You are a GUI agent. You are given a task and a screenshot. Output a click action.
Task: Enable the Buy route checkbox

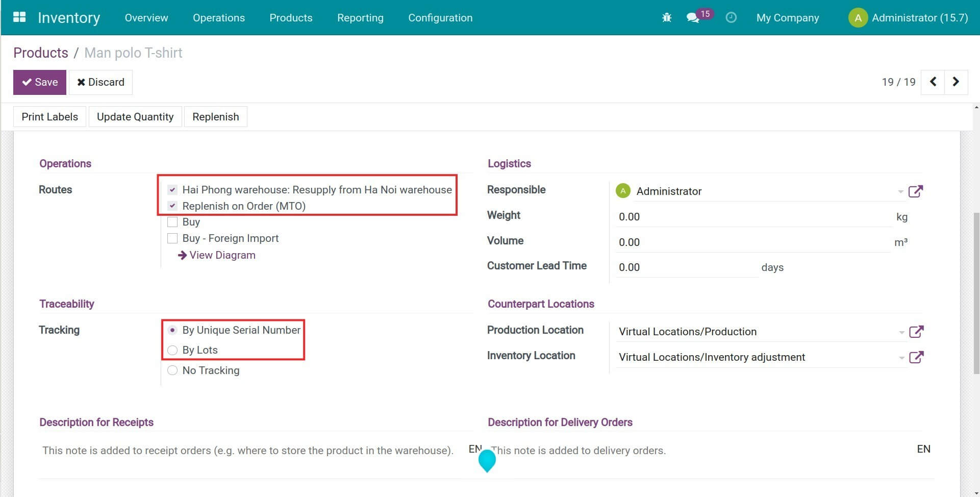click(172, 221)
